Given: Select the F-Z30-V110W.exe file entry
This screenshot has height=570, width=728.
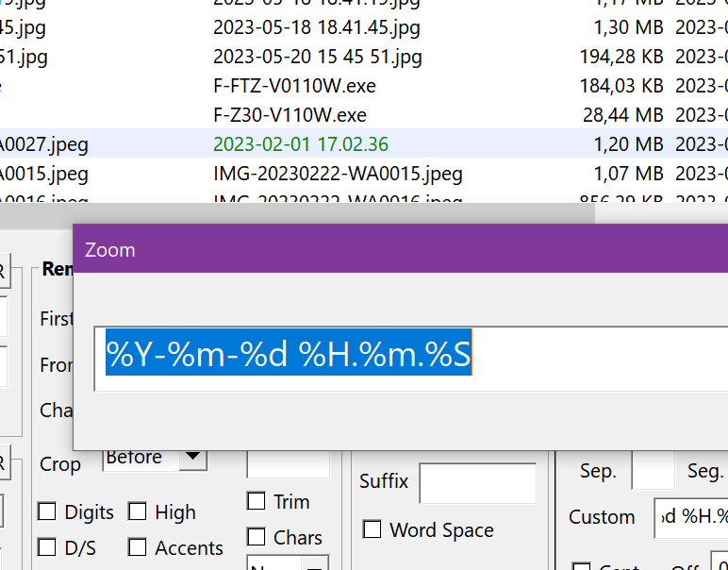Looking at the screenshot, I should (290, 115).
